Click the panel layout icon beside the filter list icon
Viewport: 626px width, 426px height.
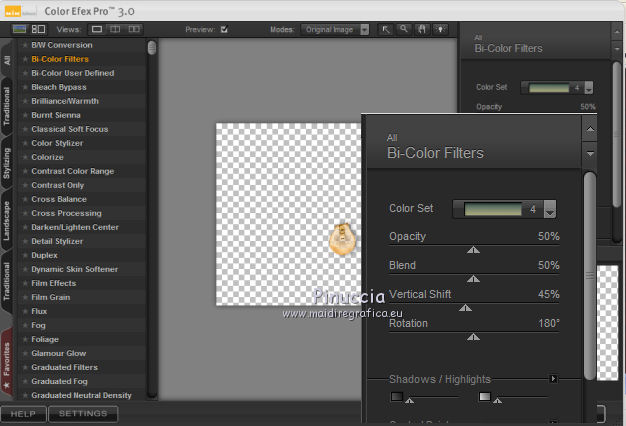(x=38, y=29)
